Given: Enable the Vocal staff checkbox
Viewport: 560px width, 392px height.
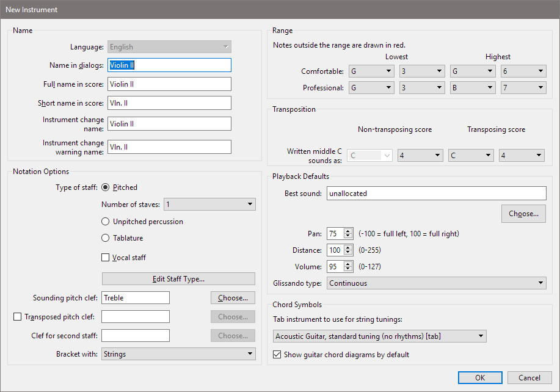Looking at the screenshot, I should pos(106,258).
